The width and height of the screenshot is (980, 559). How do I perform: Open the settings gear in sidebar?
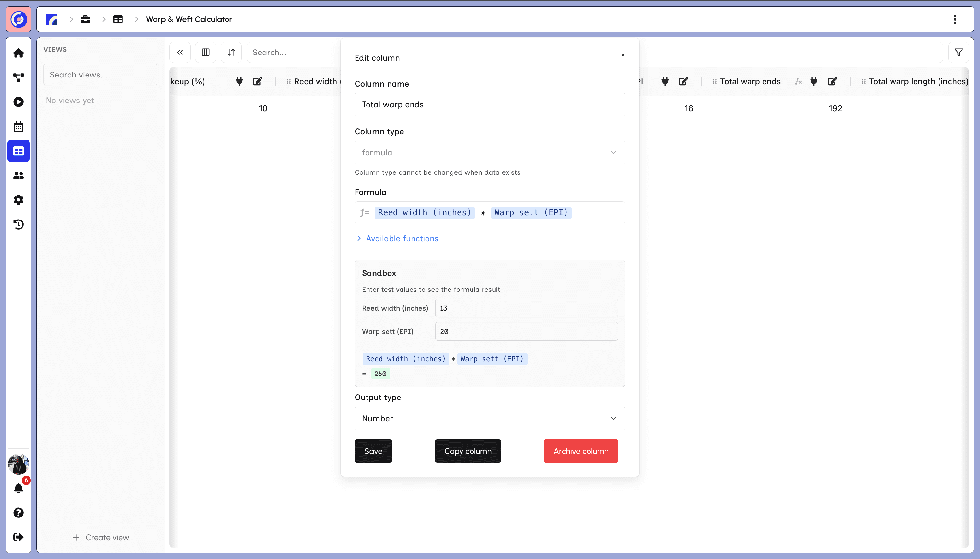pos(18,200)
